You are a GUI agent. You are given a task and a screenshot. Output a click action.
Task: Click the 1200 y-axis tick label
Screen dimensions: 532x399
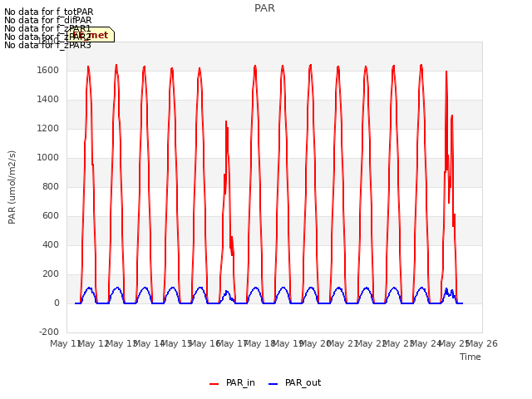(x=48, y=129)
